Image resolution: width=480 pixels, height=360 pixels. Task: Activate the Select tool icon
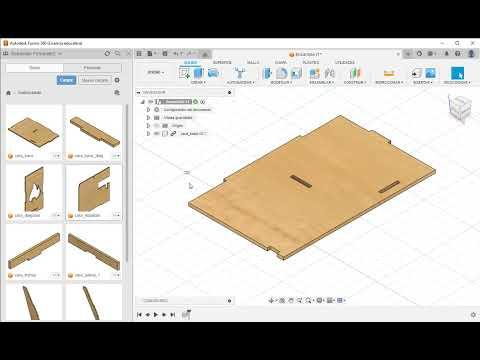pos(457,73)
